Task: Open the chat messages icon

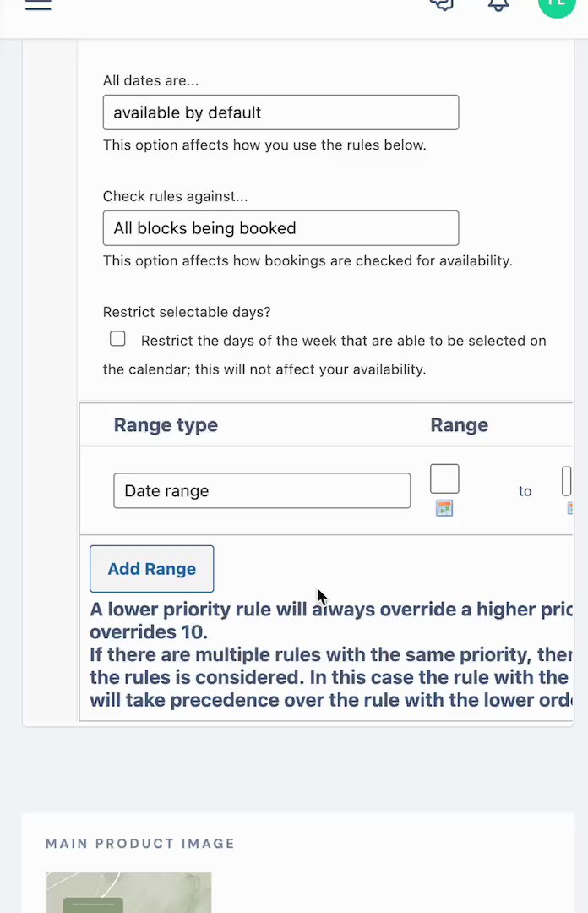Action: coord(441,4)
